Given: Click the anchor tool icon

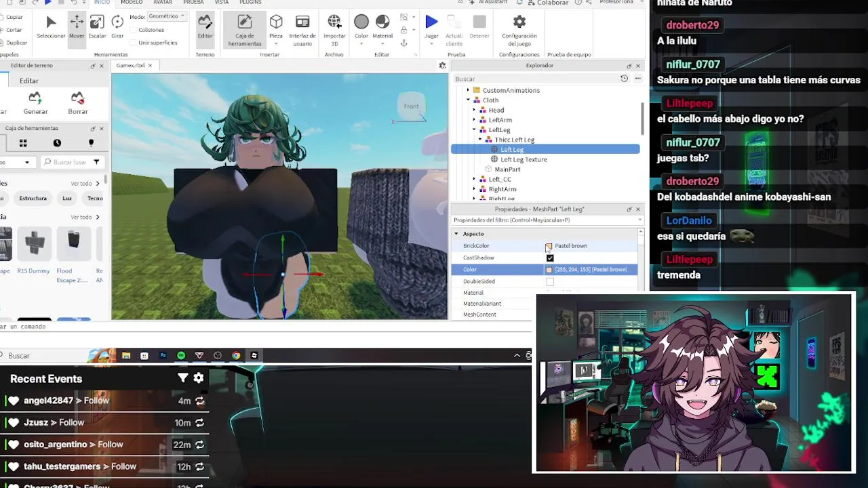Looking at the screenshot, I should tap(404, 43).
